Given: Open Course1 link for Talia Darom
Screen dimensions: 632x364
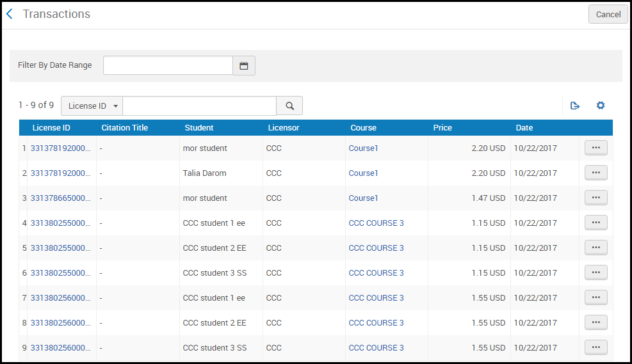Looking at the screenshot, I should (363, 173).
